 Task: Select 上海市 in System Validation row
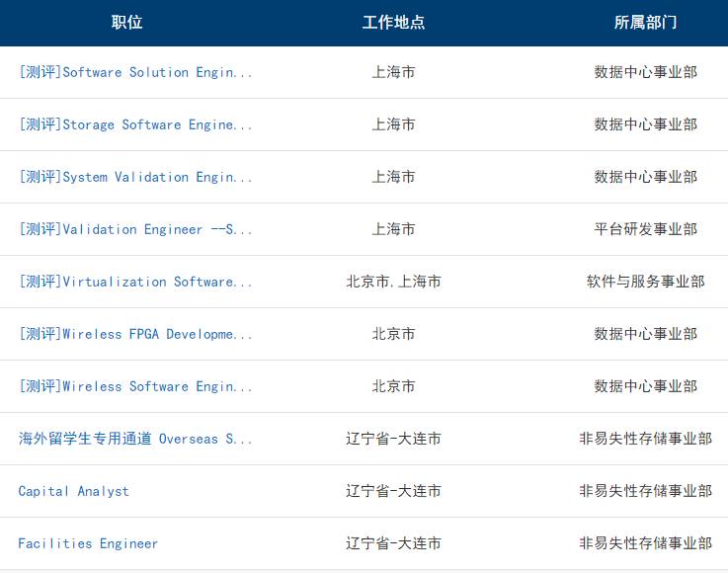(393, 178)
